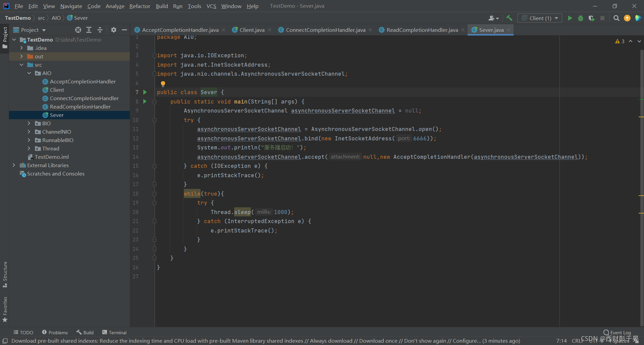
Task: Open the Refactor menu
Action: tap(140, 6)
